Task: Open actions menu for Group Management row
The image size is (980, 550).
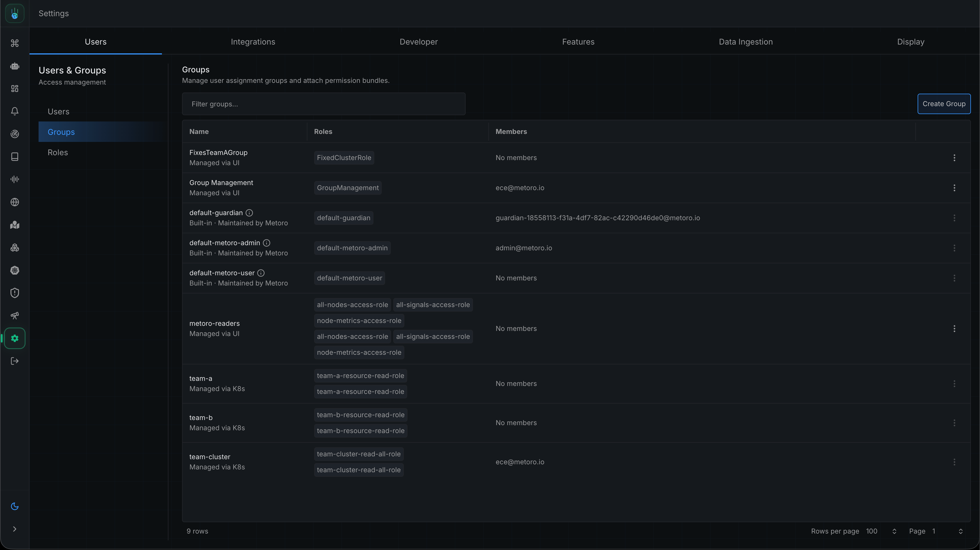Action: 954,188
